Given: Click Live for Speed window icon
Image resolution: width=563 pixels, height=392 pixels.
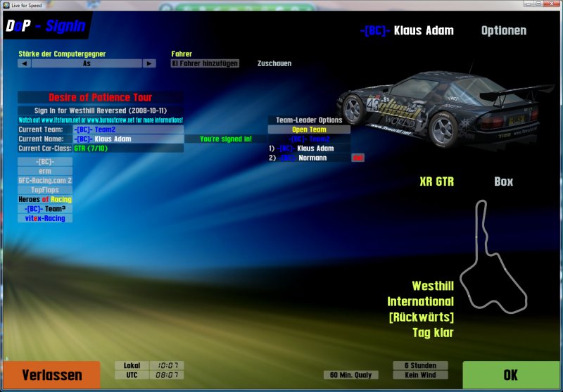Looking at the screenshot, I should pyautogui.click(x=6, y=5).
